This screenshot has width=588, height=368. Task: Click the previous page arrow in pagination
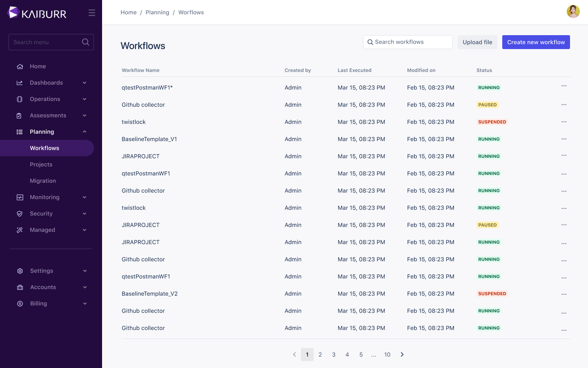294,355
